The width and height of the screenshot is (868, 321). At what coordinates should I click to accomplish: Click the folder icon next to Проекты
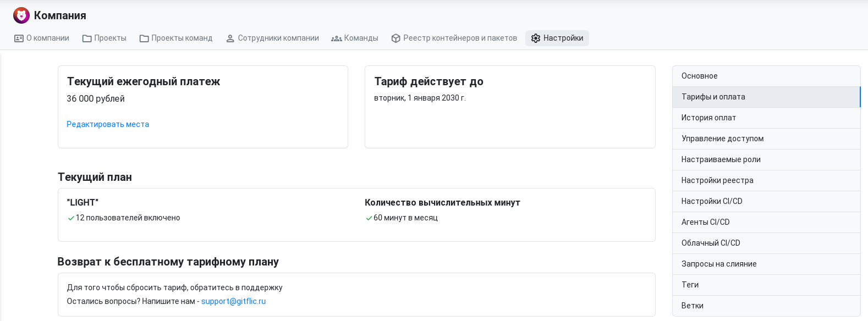click(x=87, y=38)
